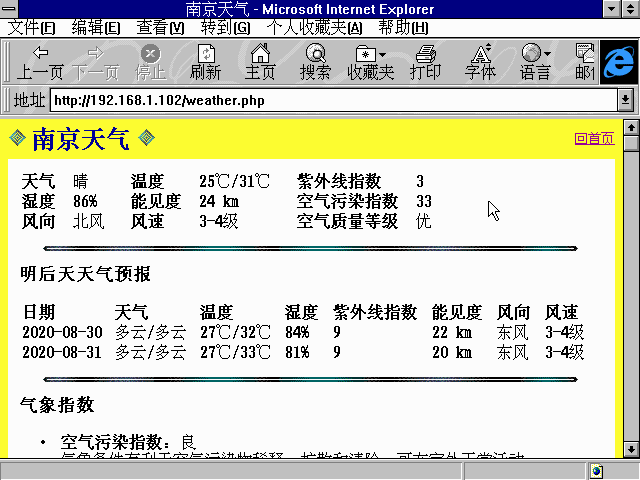Click the 南京天气 page heading
This screenshot has width=640, height=480.
click(81, 139)
